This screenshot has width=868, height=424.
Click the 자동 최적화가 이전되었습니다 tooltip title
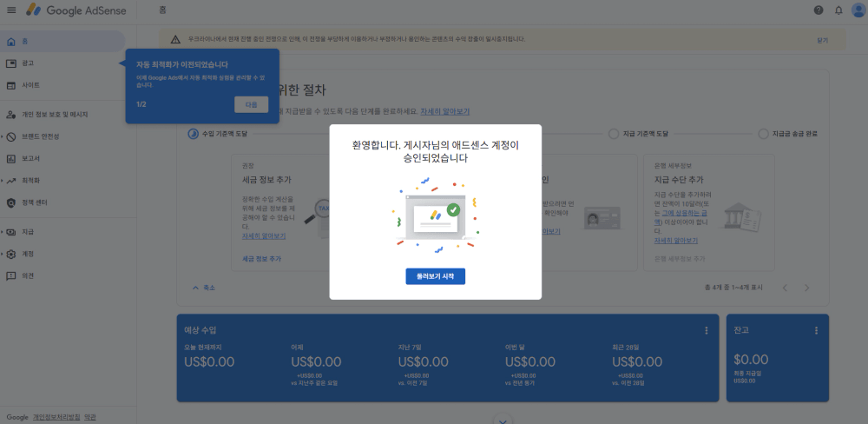(182, 65)
